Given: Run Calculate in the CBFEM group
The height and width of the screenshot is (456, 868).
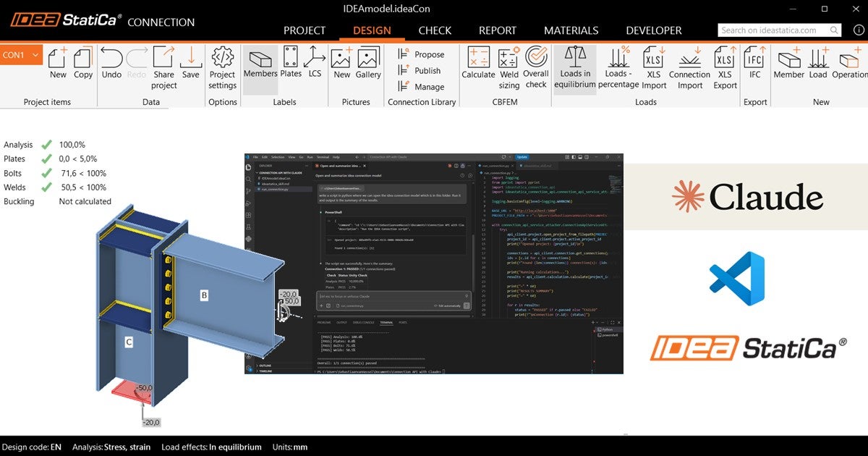Looking at the screenshot, I should (x=478, y=63).
